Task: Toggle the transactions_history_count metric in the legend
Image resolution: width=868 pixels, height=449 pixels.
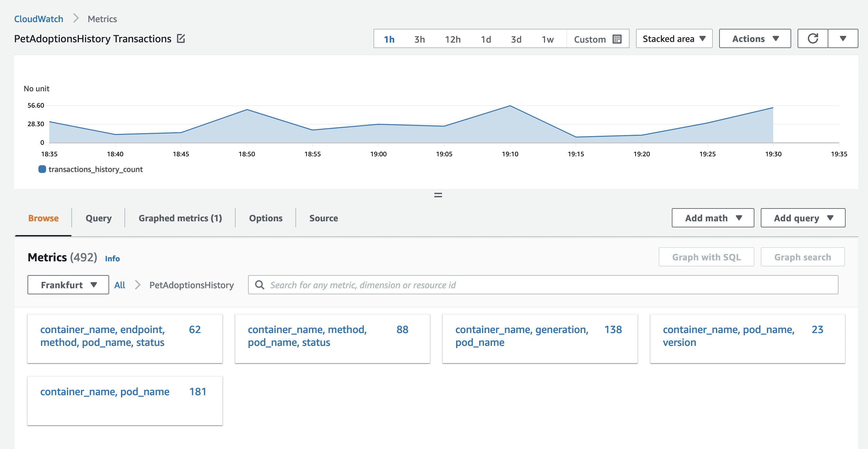Action: coord(96,169)
